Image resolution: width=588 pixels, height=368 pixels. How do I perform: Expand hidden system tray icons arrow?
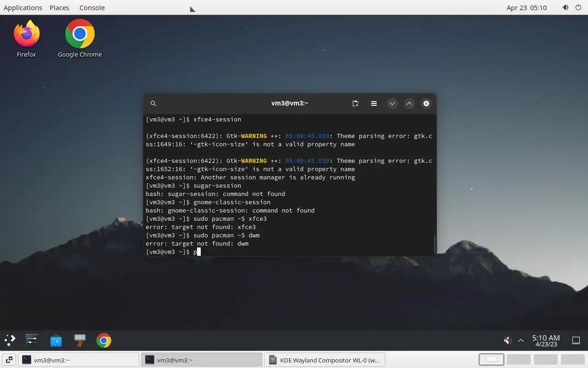click(x=521, y=340)
